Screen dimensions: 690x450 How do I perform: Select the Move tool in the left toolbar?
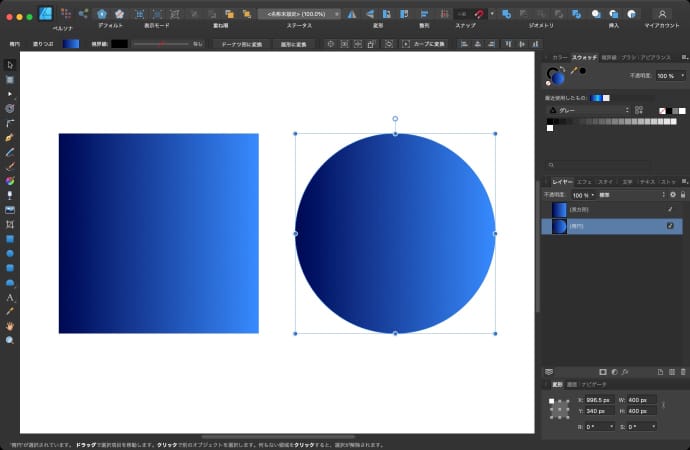pos(10,64)
